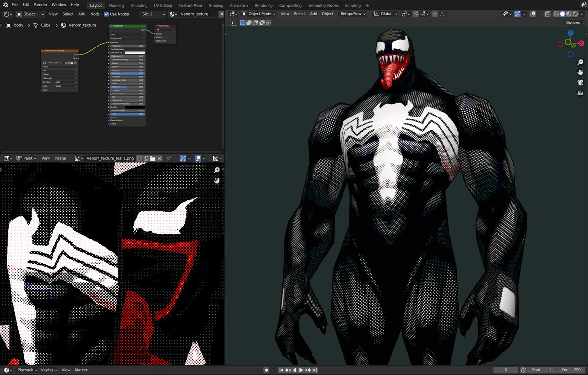
Task: Toggle the image pin icon
Action: 168,158
